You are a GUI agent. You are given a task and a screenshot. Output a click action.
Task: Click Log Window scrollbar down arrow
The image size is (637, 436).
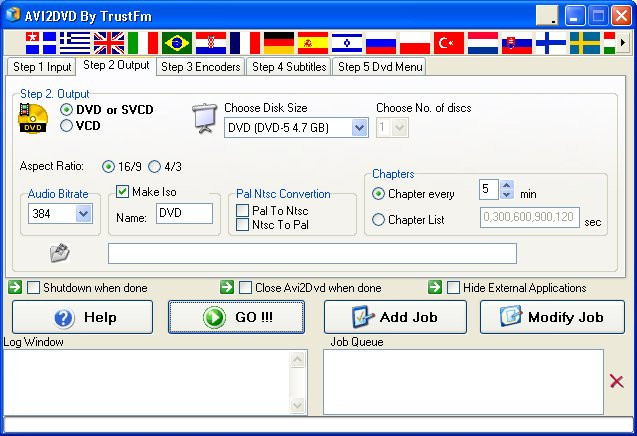point(297,405)
